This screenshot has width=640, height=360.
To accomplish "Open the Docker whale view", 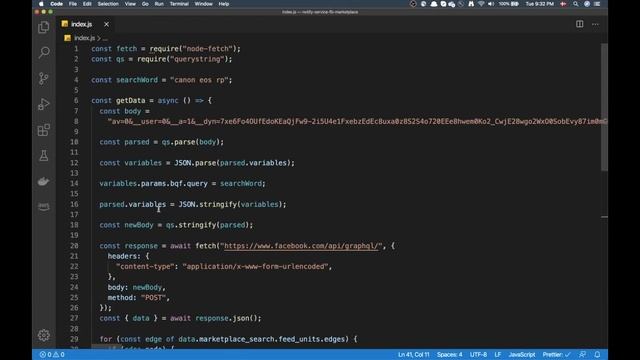I will coord(44,181).
